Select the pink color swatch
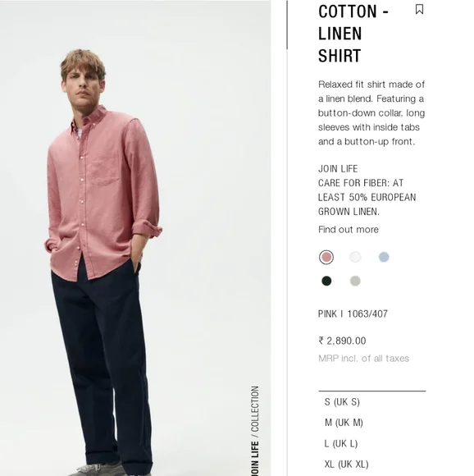 (x=326, y=257)
